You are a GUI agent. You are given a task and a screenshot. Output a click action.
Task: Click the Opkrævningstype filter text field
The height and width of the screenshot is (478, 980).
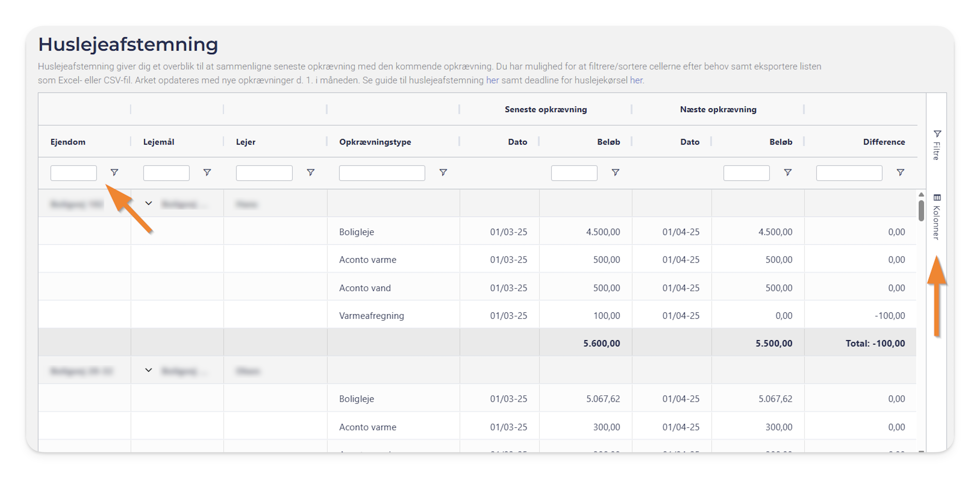[x=382, y=173]
